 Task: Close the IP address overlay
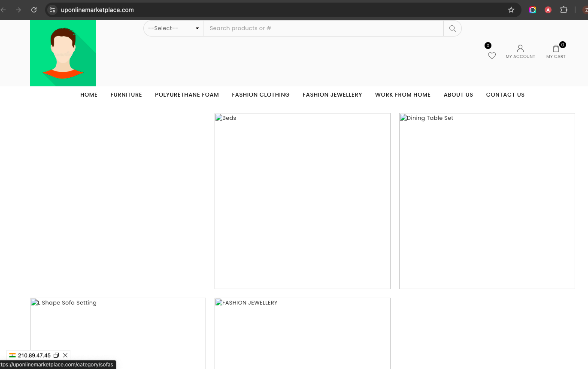[65, 355]
